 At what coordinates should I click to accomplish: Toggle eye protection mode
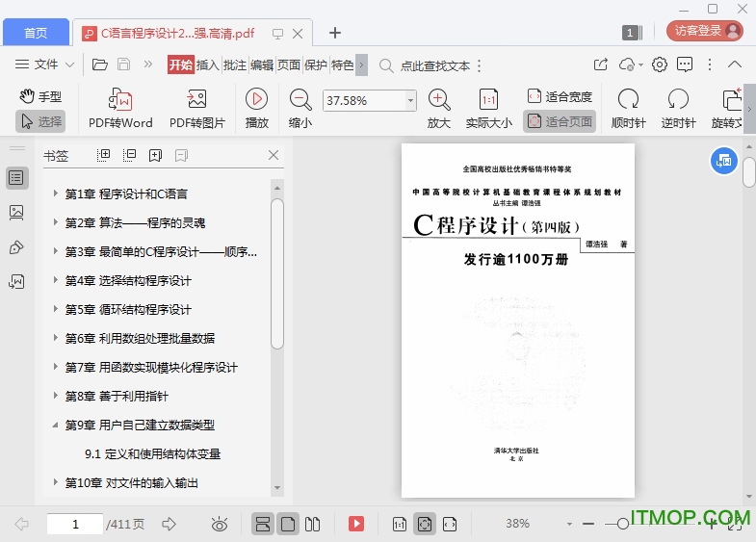[220, 524]
